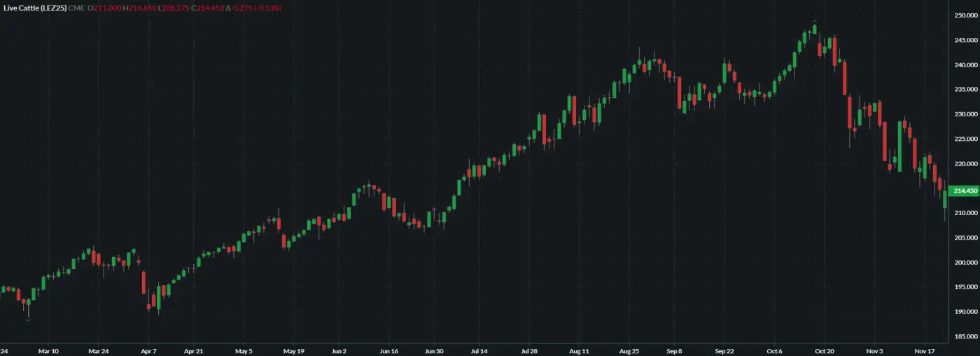This screenshot has height=356, width=980.
Task: Select the Apr 7 date on time axis
Action: click(x=148, y=350)
